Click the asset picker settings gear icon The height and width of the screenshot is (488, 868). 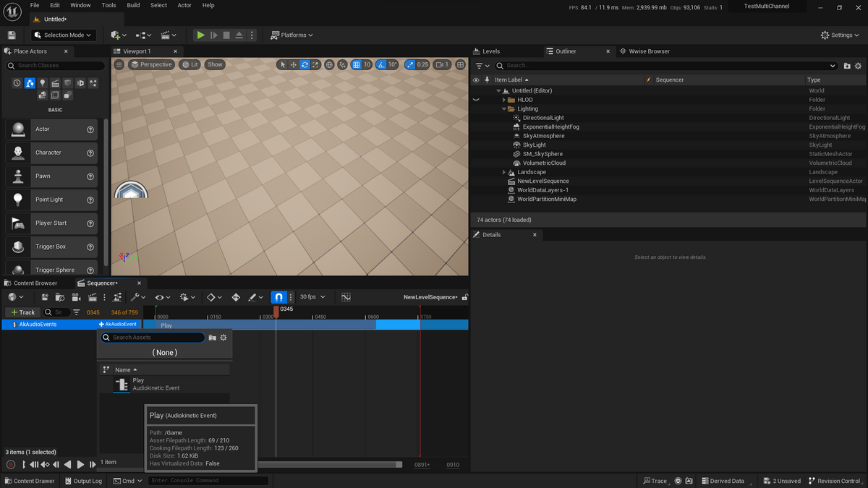point(224,338)
